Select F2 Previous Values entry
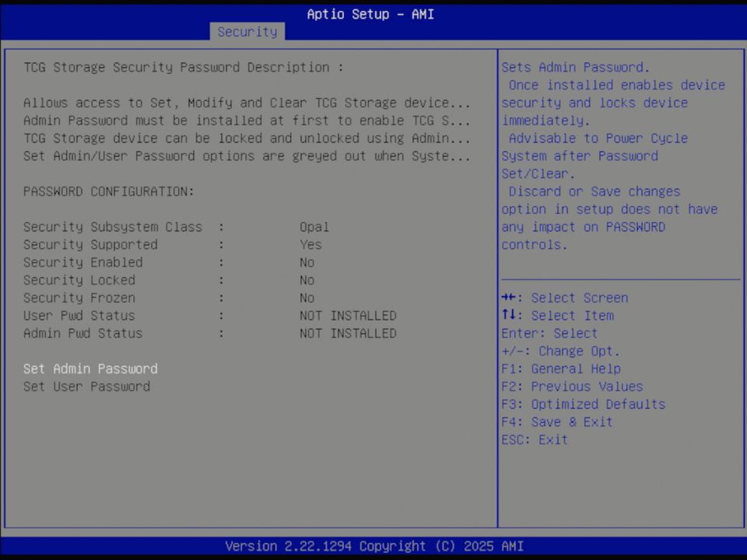Image resolution: width=747 pixels, height=560 pixels. [x=572, y=386]
